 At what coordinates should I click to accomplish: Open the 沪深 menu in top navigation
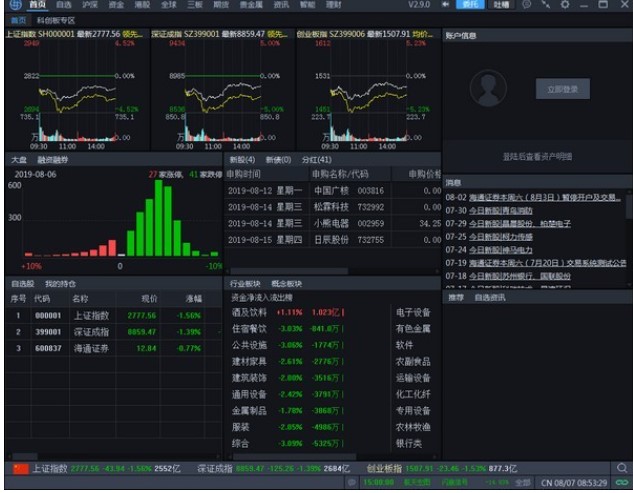click(90, 5)
